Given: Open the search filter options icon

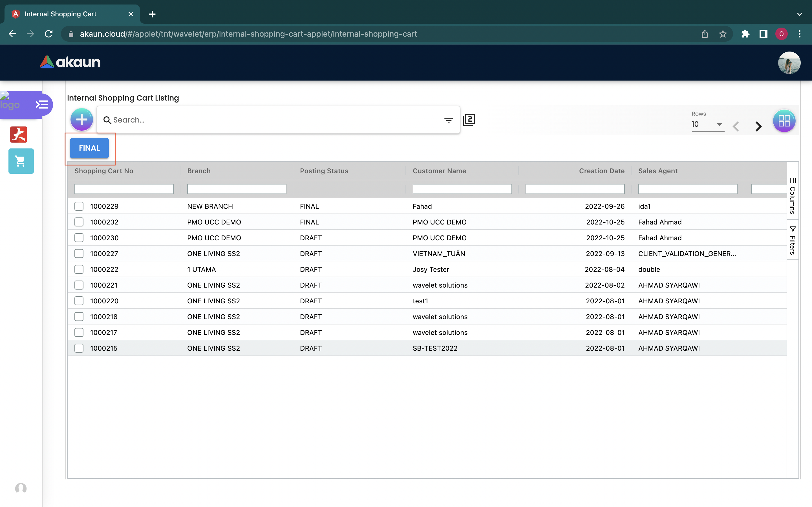Looking at the screenshot, I should coord(448,120).
